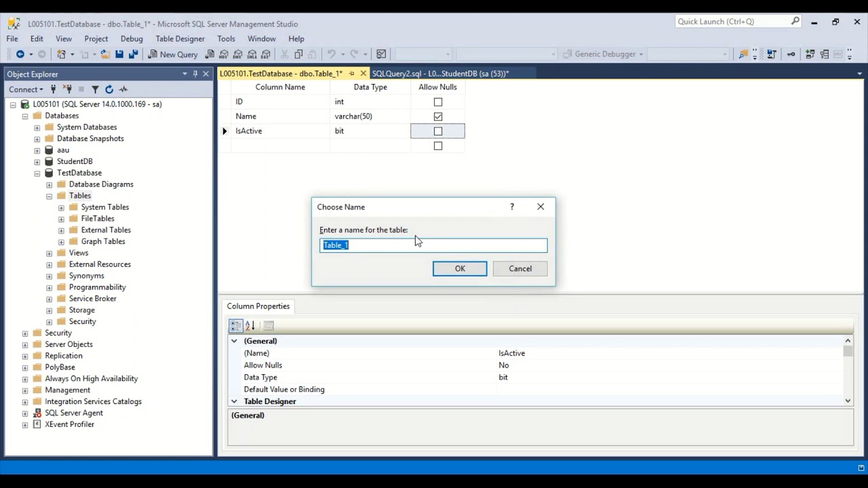Switch to the SQLQuery2.sql tab
Viewport: 868px width, 488px height.
[x=440, y=73]
